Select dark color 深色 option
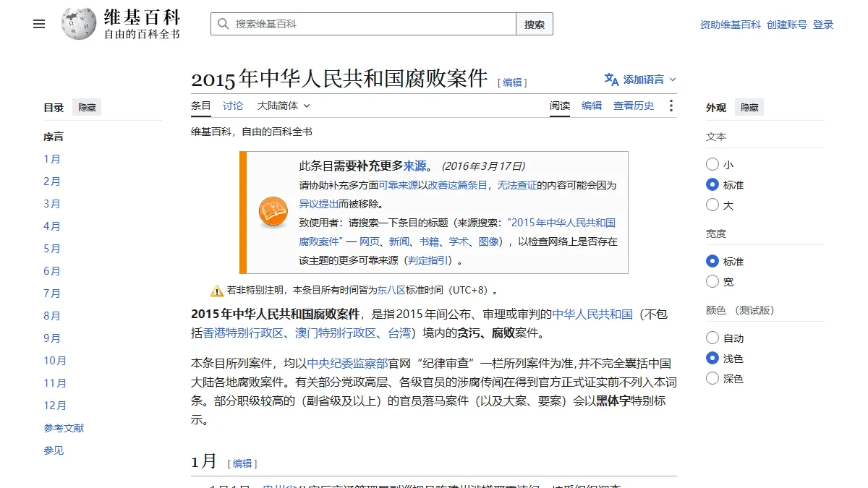868x488 pixels. tap(712, 378)
